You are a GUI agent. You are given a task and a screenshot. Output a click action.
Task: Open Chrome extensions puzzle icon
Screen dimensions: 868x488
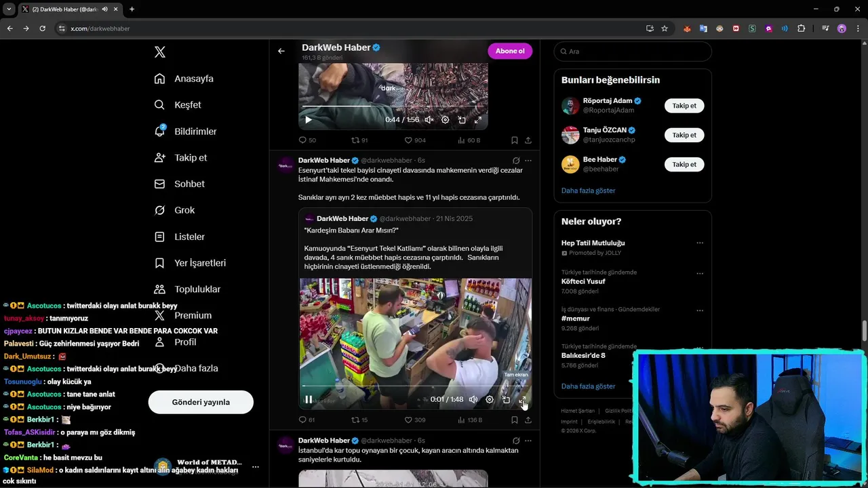tap(802, 28)
